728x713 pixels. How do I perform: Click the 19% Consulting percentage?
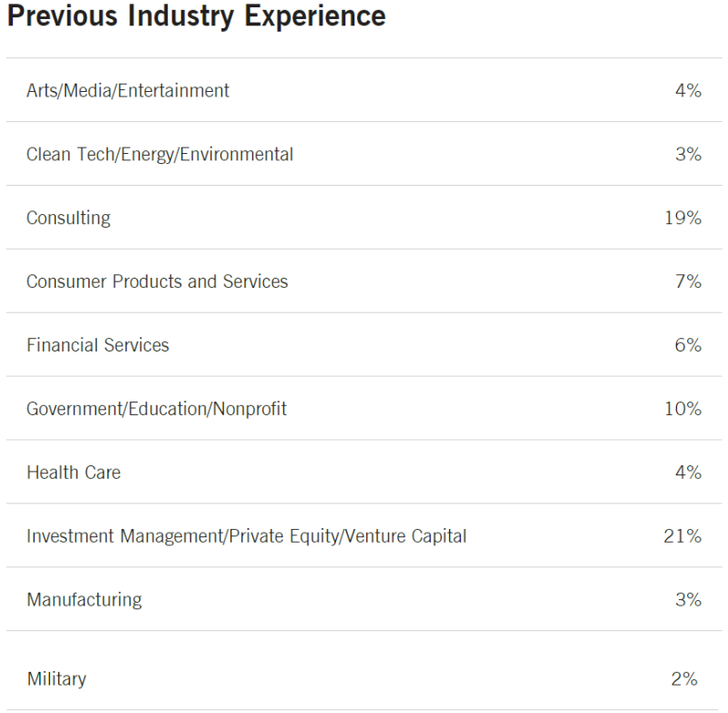[683, 219]
